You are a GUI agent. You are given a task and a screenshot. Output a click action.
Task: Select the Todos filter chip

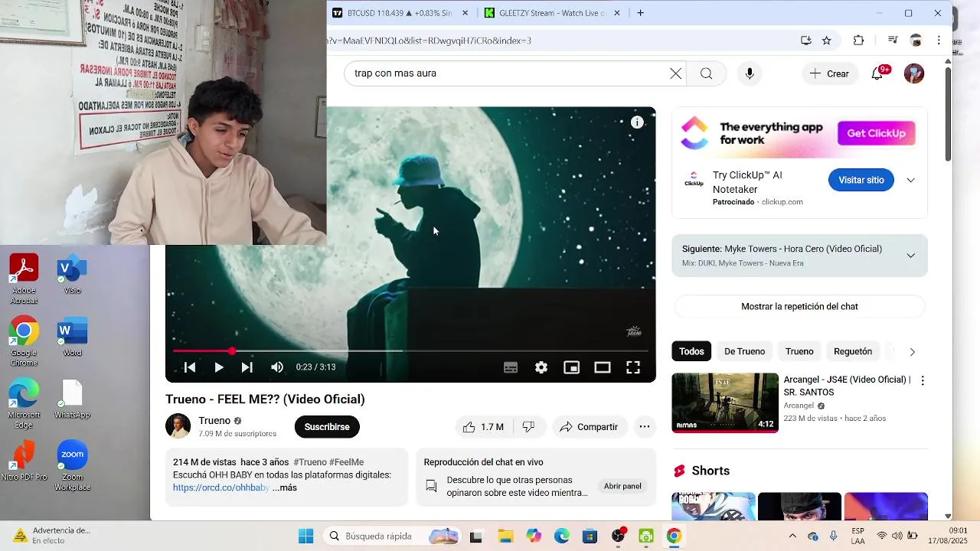pos(691,351)
